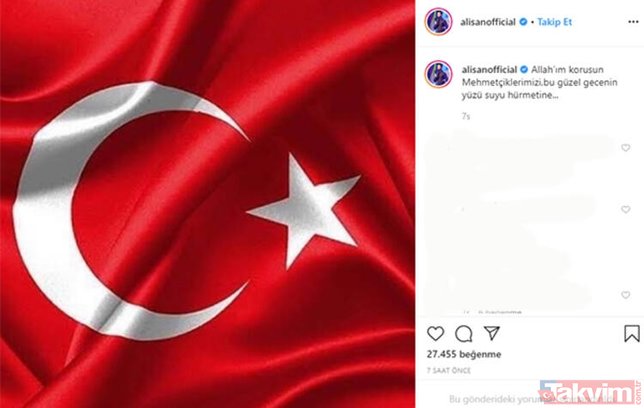644x408 pixels.
Task: Open the comment speech bubble icon
Action: tap(464, 334)
